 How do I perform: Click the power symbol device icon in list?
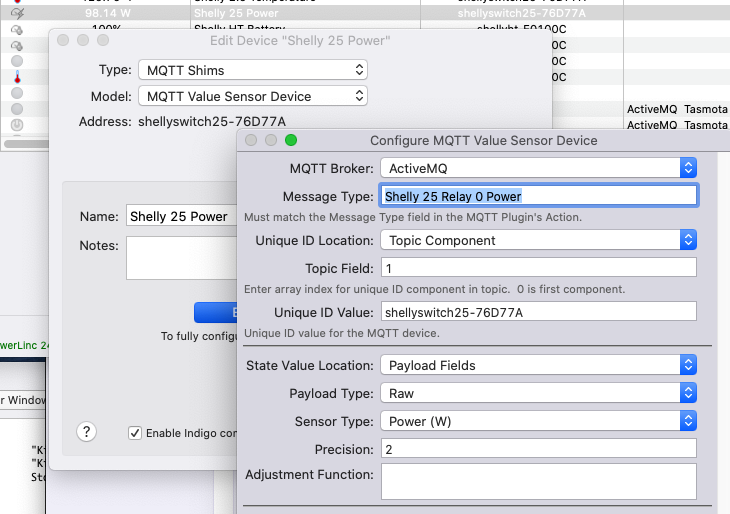point(17,124)
